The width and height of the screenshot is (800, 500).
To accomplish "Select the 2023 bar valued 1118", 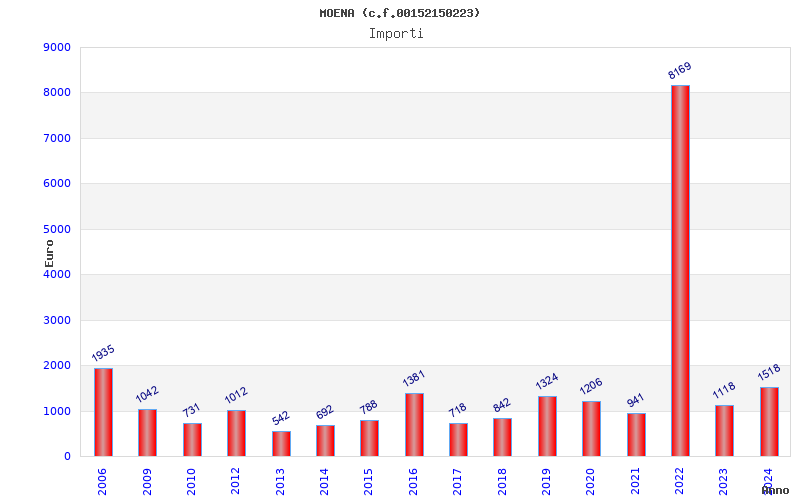I will [x=724, y=431].
